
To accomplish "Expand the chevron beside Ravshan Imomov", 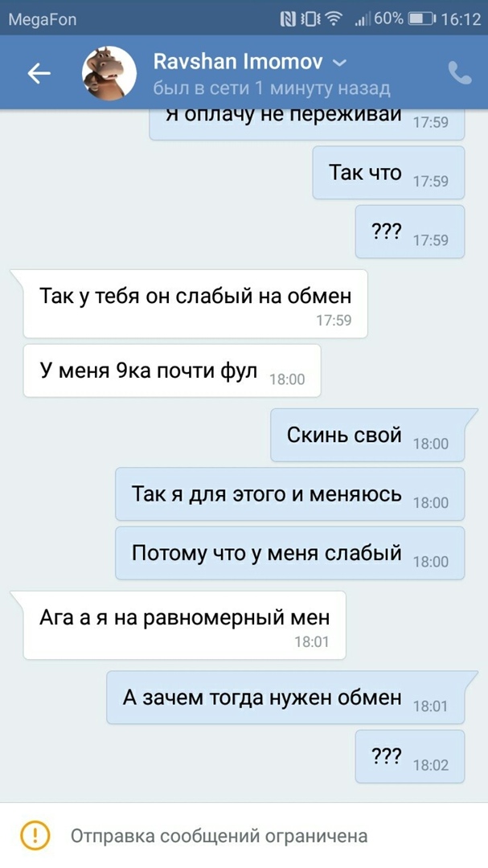I will pyautogui.click(x=339, y=63).
